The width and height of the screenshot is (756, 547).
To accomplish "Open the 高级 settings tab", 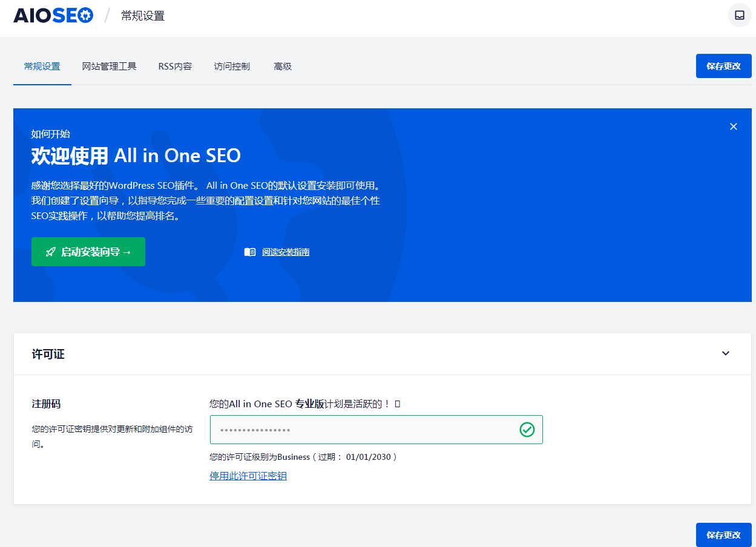I will (x=281, y=66).
